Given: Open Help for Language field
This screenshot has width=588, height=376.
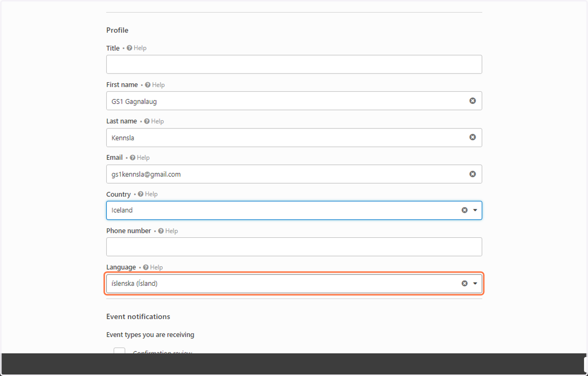Looking at the screenshot, I should [153, 267].
